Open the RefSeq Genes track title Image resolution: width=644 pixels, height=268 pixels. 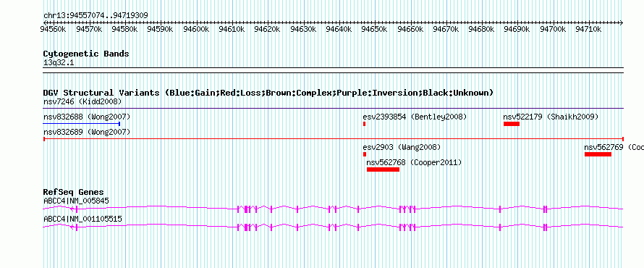coord(74,193)
